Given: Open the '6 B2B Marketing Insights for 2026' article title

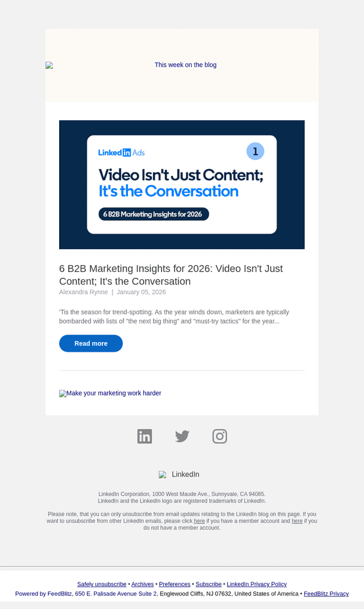Looking at the screenshot, I should click(x=171, y=274).
